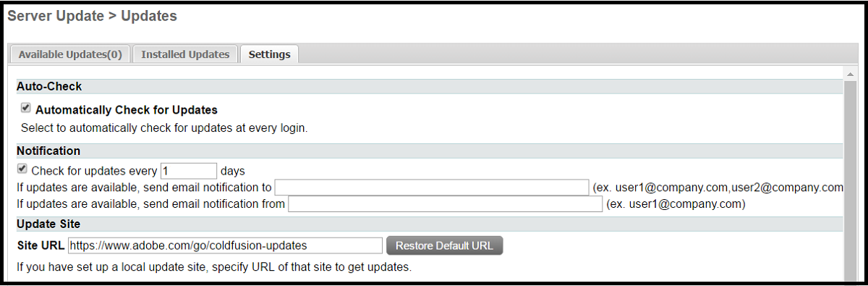Click the Restore Default URL button
868x286 pixels.
pyautogui.click(x=444, y=245)
